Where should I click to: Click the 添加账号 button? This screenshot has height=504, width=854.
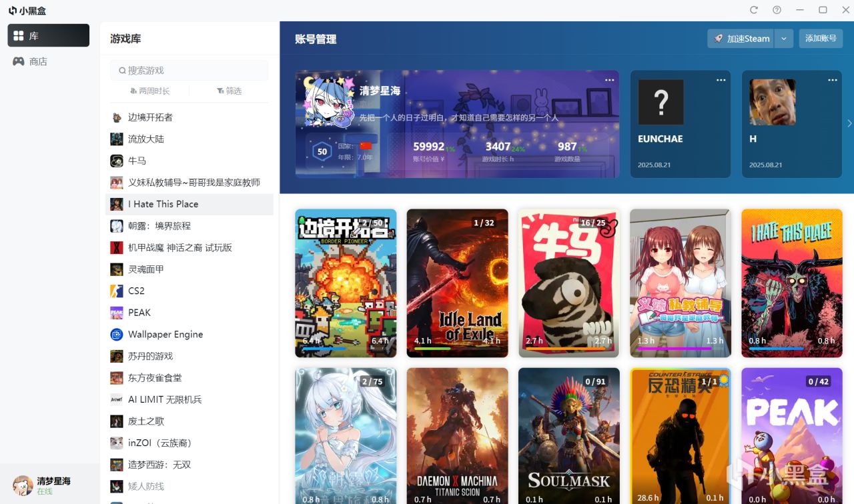tap(821, 39)
